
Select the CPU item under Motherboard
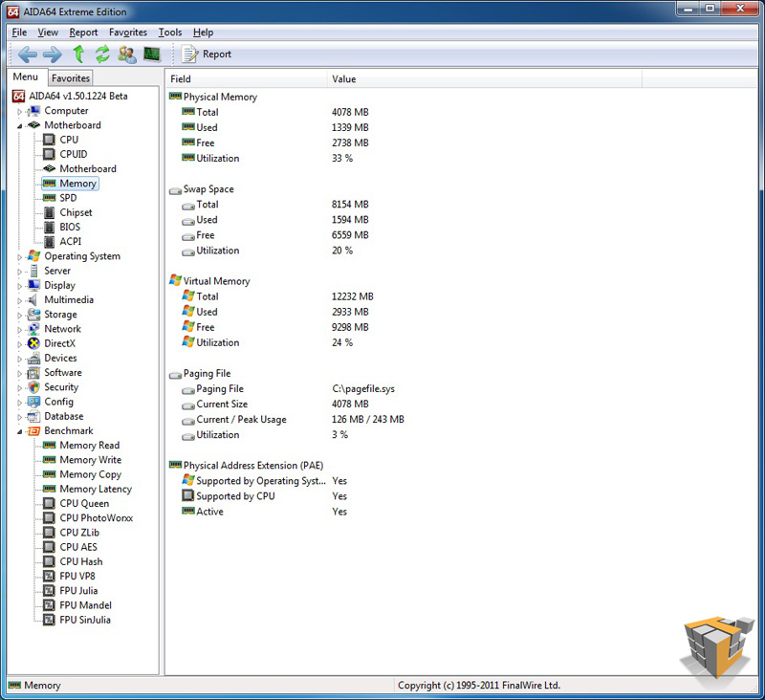[61, 140]
